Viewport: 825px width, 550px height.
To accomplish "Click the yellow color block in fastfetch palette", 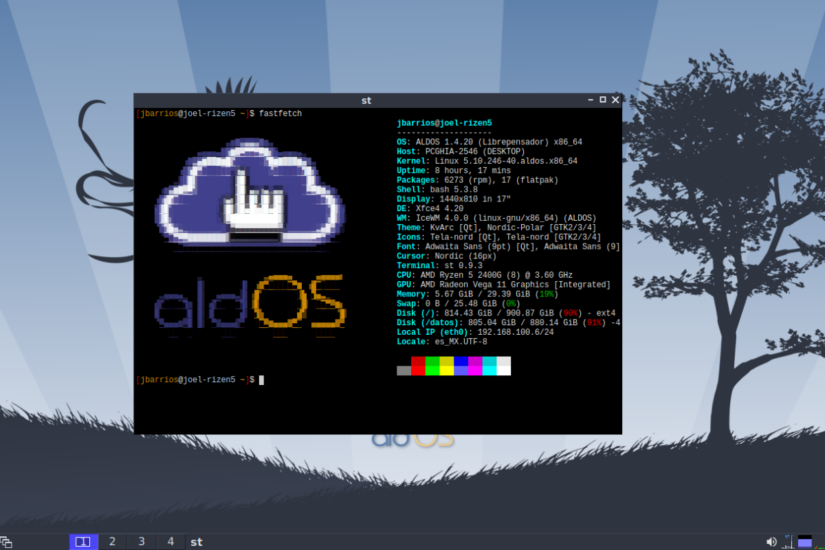I will 446,366.
